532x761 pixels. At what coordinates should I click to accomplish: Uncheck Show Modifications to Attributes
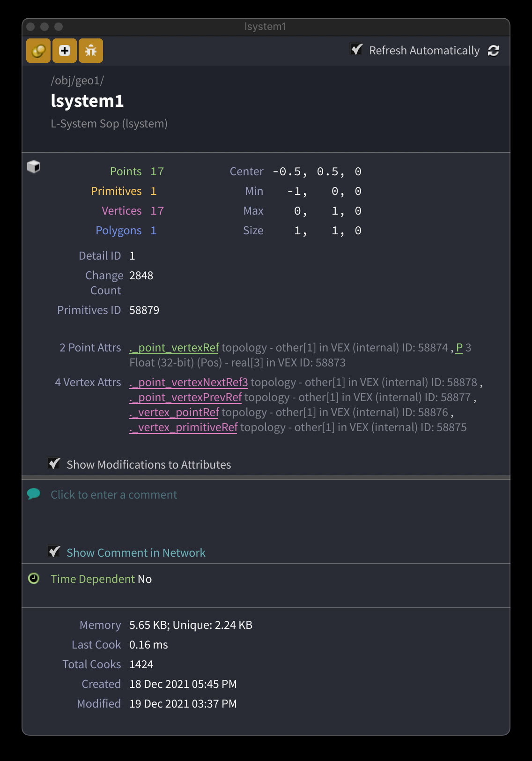(x=54, y=464)
